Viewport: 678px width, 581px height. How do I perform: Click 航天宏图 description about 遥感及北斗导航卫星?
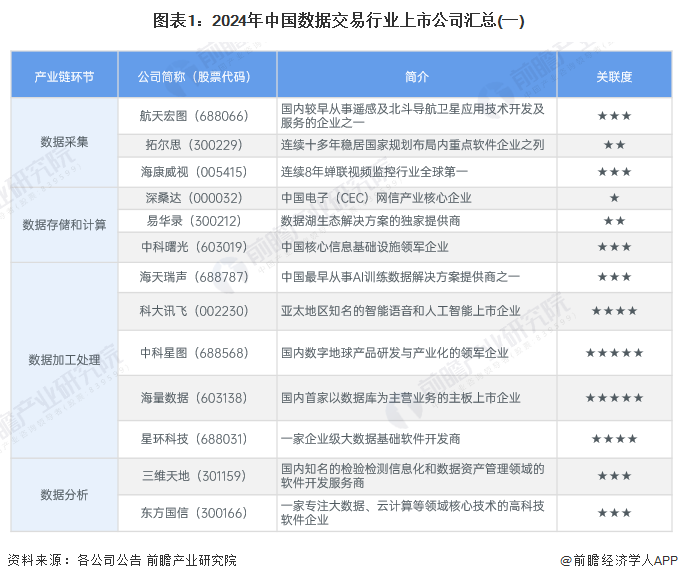coord(413,116)
